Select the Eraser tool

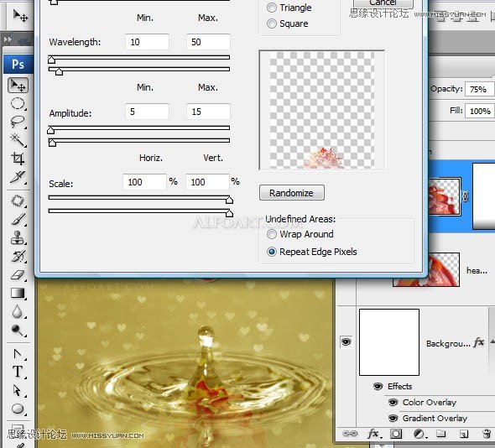[x=18, y=275]
